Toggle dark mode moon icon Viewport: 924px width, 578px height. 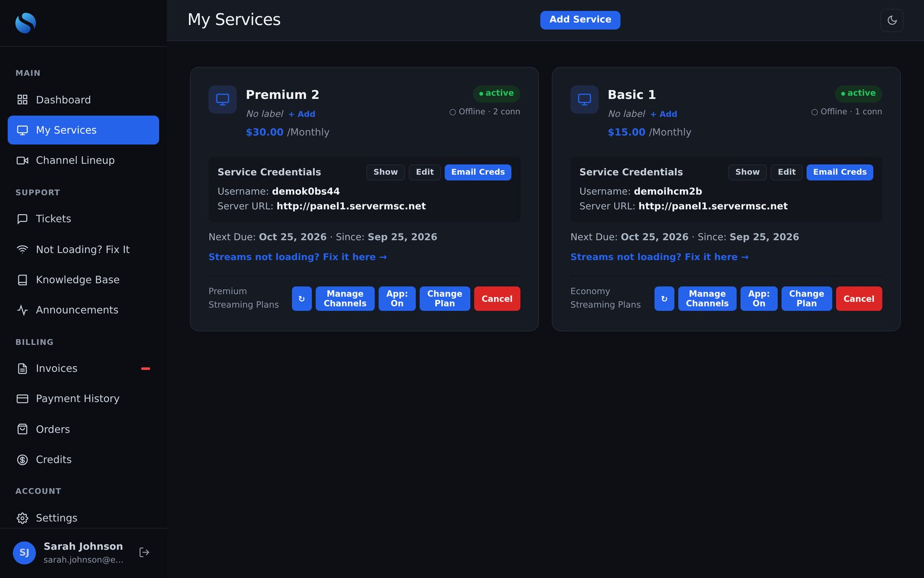[892, 20]
